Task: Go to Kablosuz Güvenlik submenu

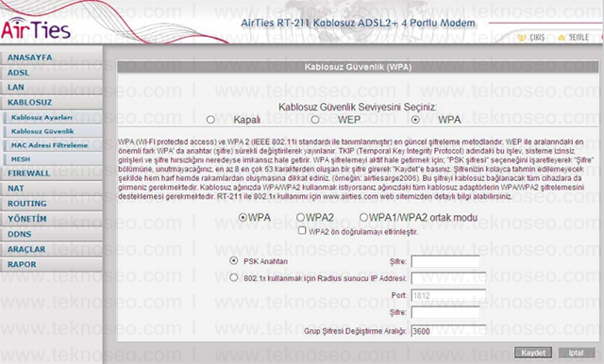Action: tap(53, 131)
